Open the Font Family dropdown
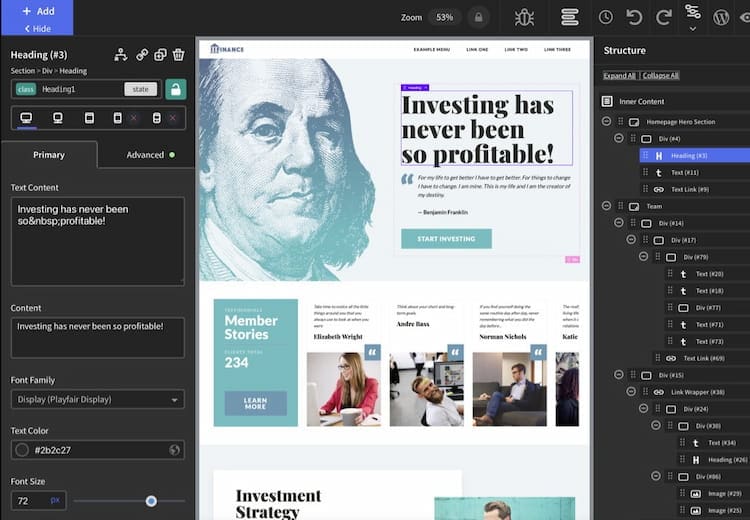Viewport: 750px width, 520px height. click(98, 399)
